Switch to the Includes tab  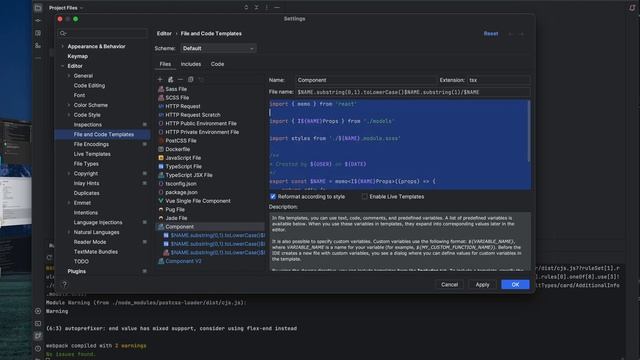pos(191,64)
